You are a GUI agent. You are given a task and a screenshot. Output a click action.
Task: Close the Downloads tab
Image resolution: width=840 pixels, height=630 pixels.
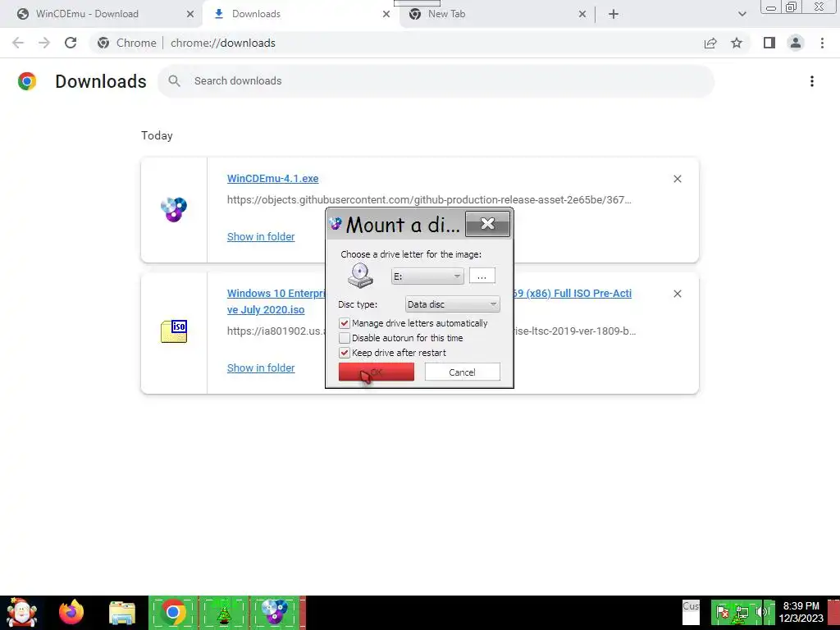[386, 15]
